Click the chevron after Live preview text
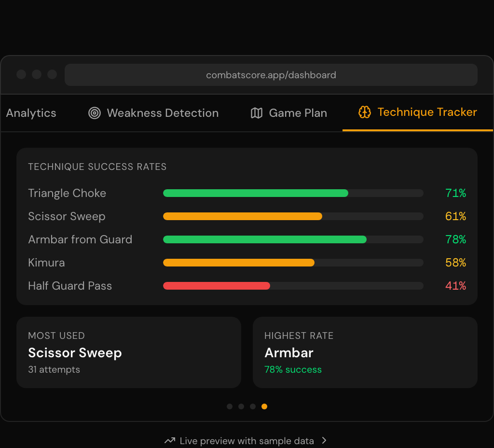Screen dimensions: 494x448 pyautogui.click(x=324, y=440)
